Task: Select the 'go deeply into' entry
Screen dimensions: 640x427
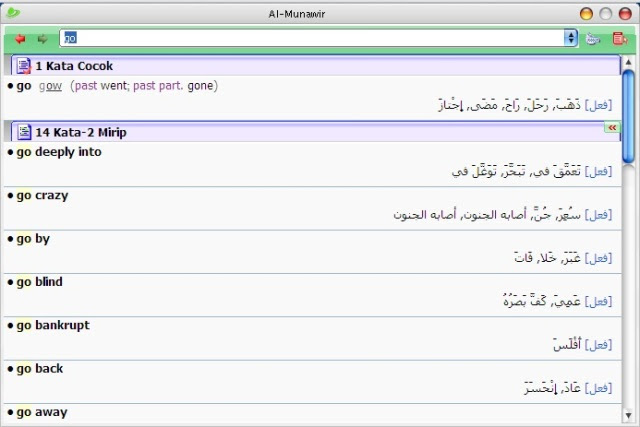Action: coord(59,152)
